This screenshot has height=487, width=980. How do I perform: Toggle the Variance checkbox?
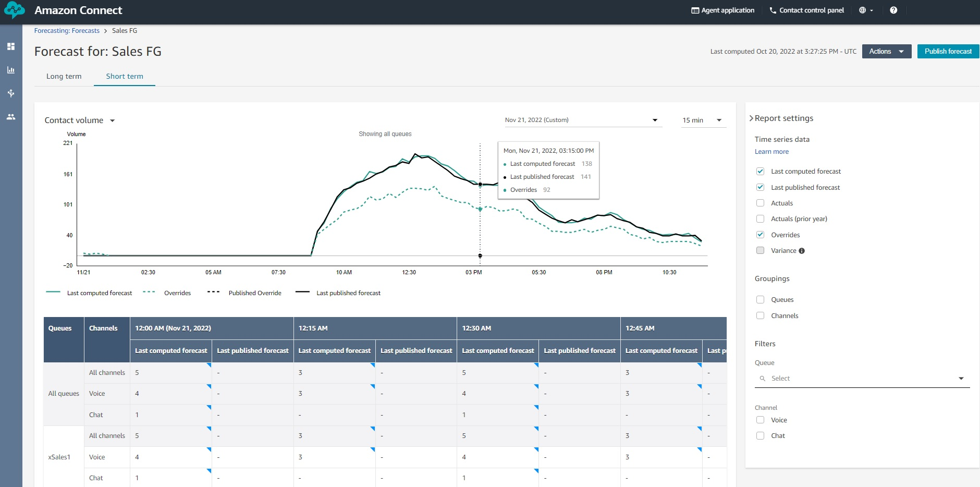(x=760, y=251)
